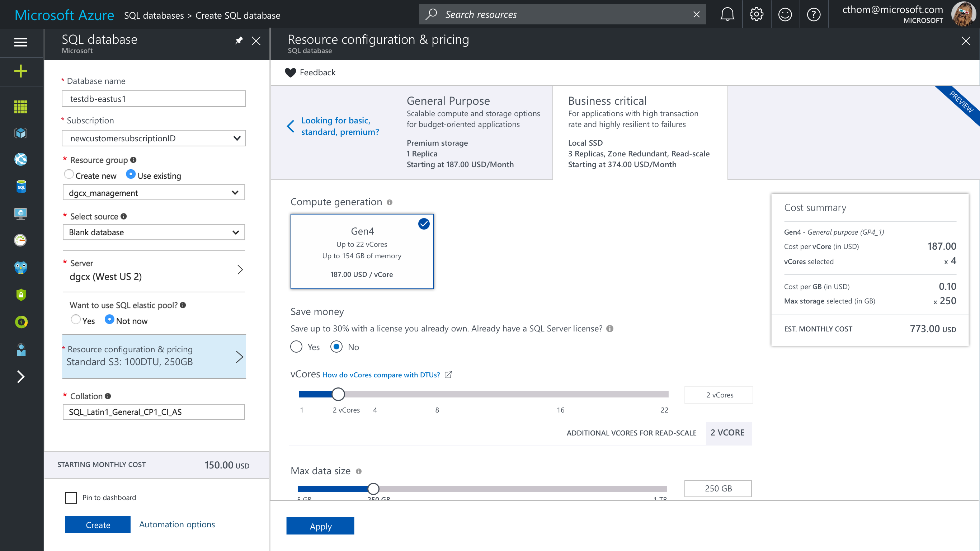Expand Resource configuration & pricing Standard S3 row
980x551 pixels.
[154, 357]
